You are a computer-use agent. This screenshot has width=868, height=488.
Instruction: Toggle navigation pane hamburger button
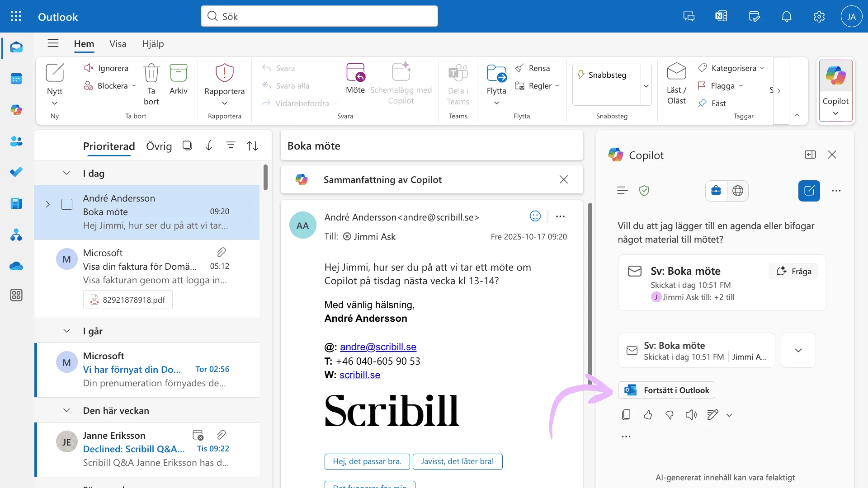click(x=53, y=43)
